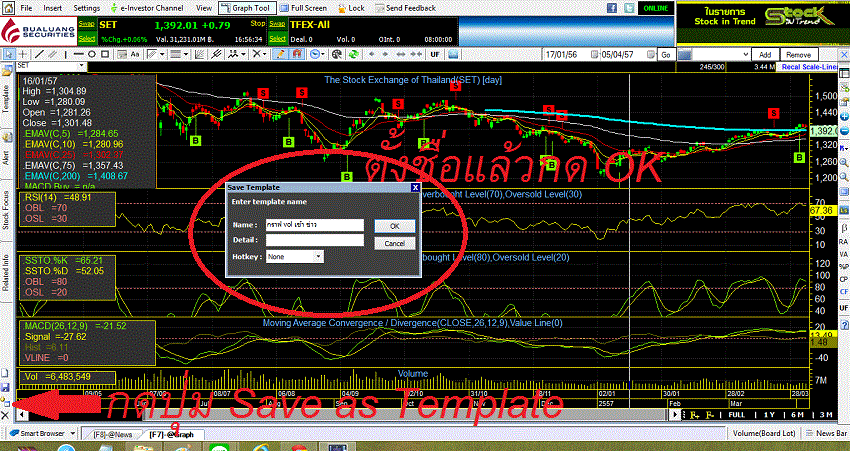This screenshot has width=850, height=451.
Task: Open the pattern tool dropdown
Action: 244,54
